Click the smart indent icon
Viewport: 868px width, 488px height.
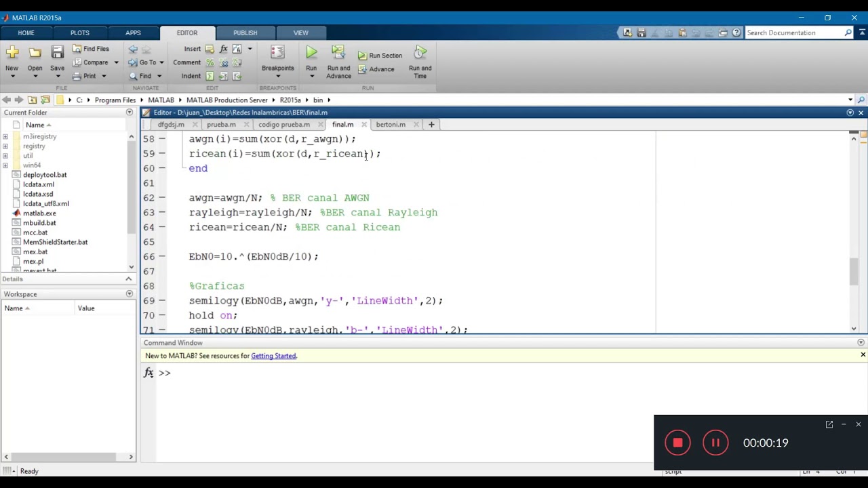coord(210,76)
